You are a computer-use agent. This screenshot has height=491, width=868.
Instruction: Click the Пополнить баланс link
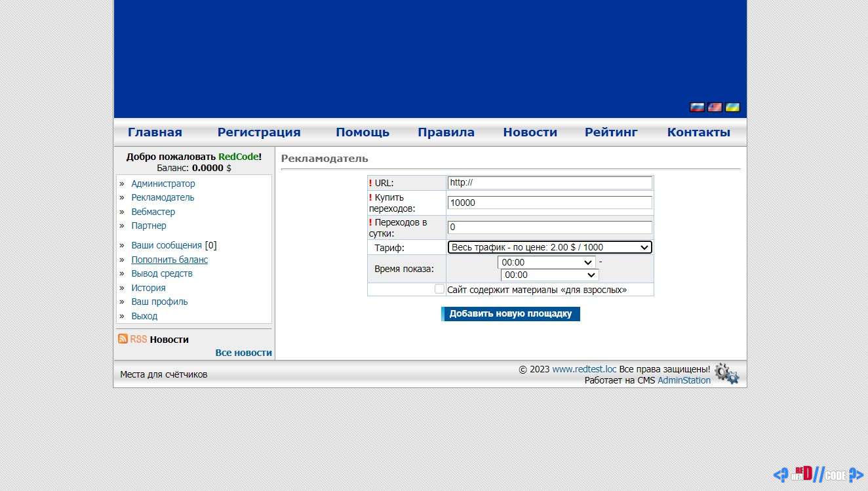(170, 260)
